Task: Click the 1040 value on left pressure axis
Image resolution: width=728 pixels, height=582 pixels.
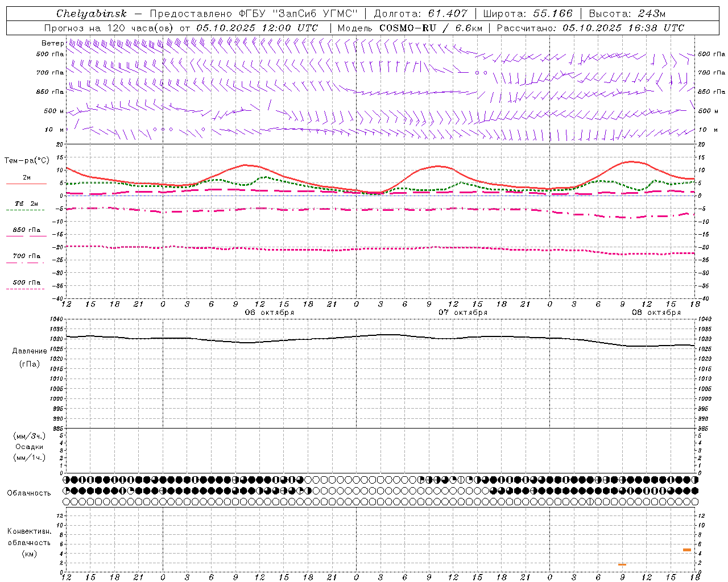Action: (x=57, y=319)
